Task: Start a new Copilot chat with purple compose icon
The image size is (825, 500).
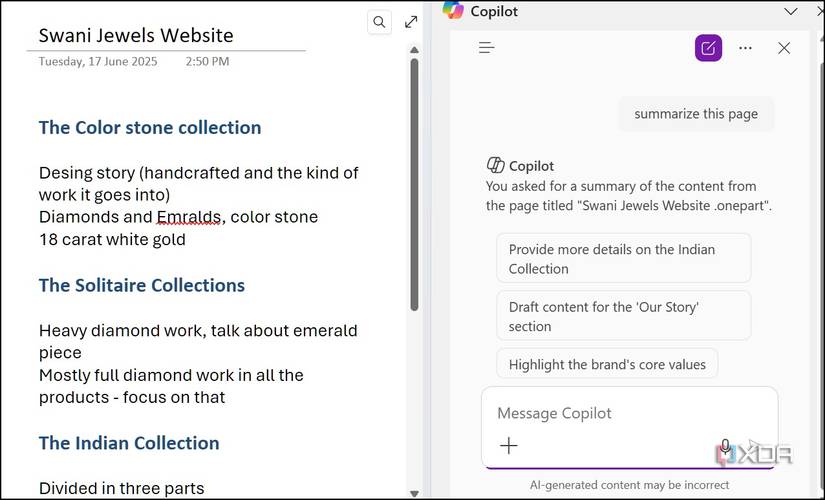Action: (708, 48)
